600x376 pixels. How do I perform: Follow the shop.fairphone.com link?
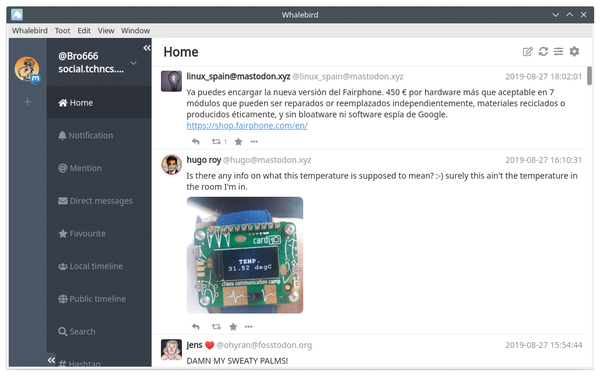click(247, 125)
